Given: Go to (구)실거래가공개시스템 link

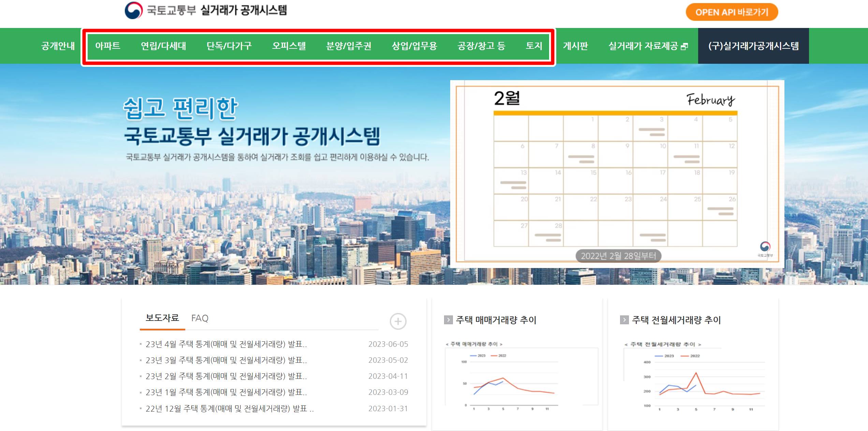Looking at the screenshot, I should click(753, 46).
